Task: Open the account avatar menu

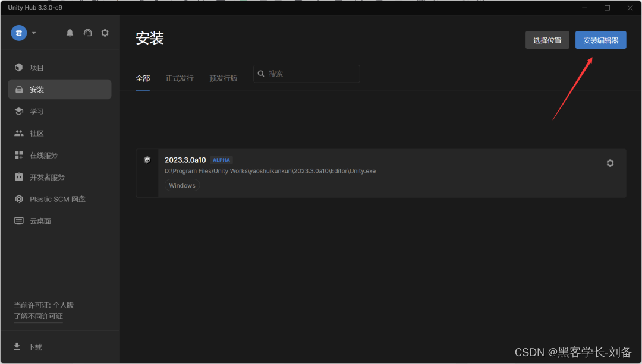Action: [19, 33]
